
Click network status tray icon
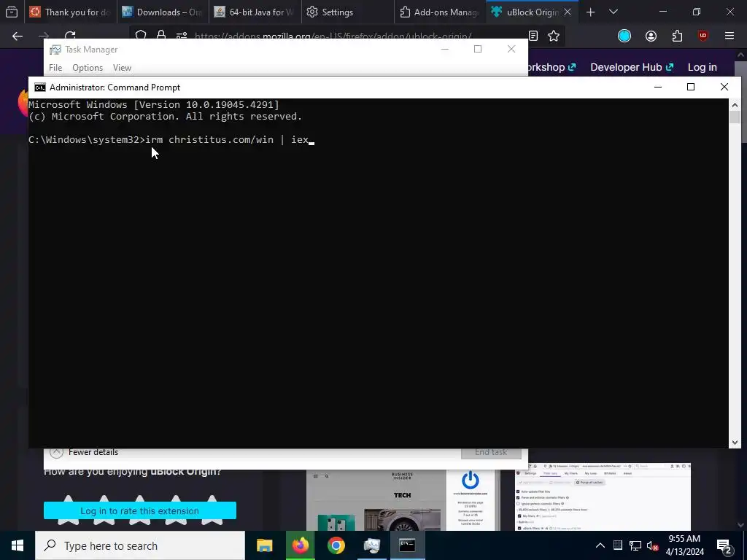(635, 545)
